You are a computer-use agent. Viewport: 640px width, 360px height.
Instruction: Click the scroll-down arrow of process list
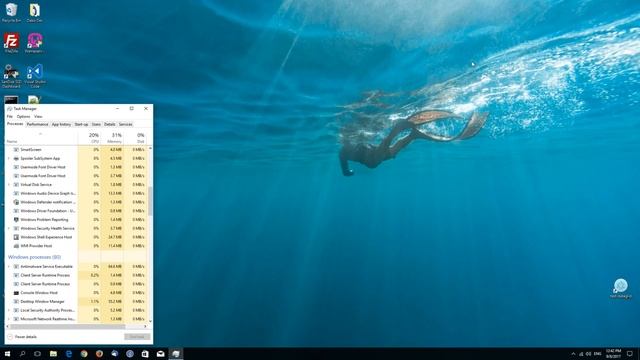(x=150, y=321)
